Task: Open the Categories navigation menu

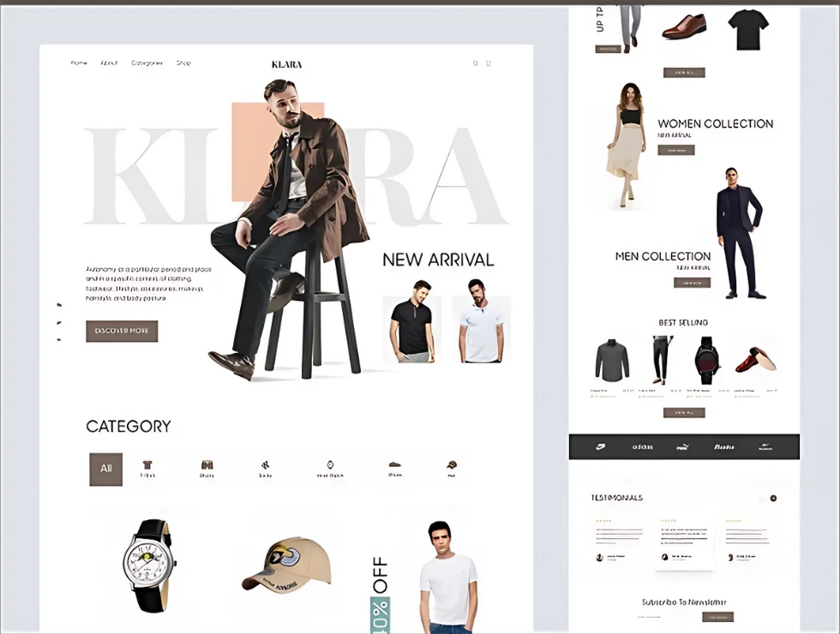Action: tap(146, 63)
